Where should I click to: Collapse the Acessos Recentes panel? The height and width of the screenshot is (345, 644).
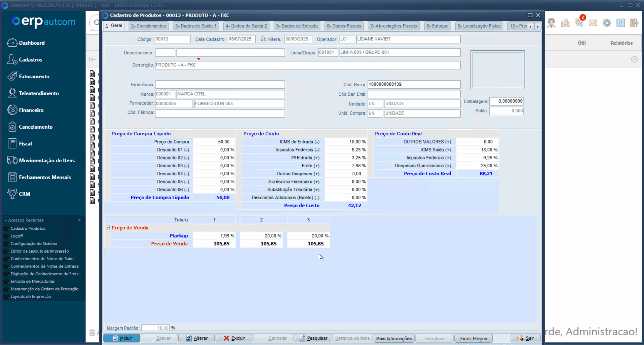point(79,220)
